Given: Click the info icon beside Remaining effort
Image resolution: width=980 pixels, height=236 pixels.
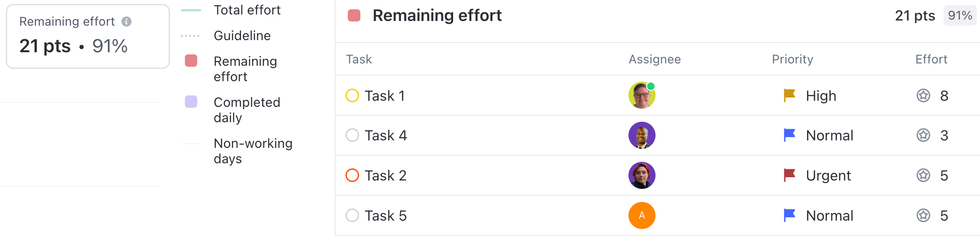Looking at the screenshot, I should pos(126,21).
